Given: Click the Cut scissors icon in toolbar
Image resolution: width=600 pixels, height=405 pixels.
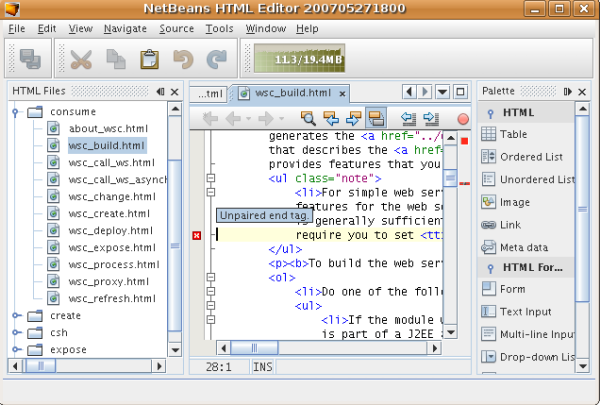Looking at the screenshot, I should point(81,59).
